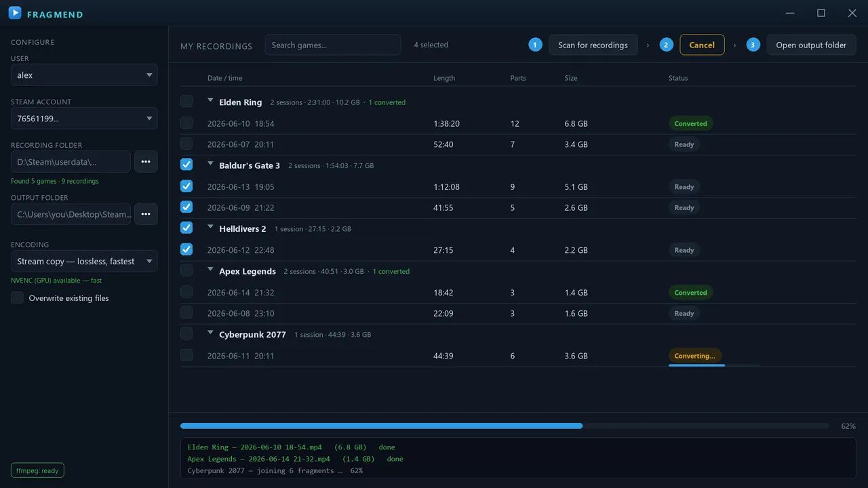
Task: Click the Converted badge for 2026-06-10 recording
Action: pos(690,124)
